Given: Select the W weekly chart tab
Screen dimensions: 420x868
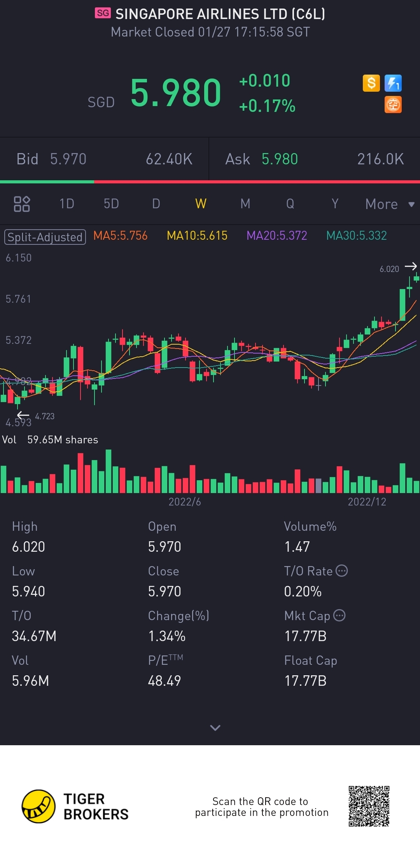Looking at the screenshot, I should (x=201, y=204).
